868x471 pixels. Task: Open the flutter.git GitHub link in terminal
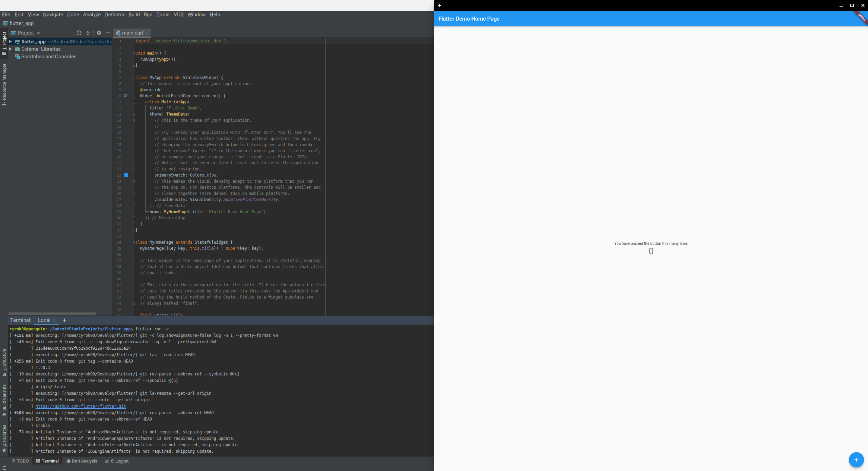pyautogui.click(x=80, y=406)
